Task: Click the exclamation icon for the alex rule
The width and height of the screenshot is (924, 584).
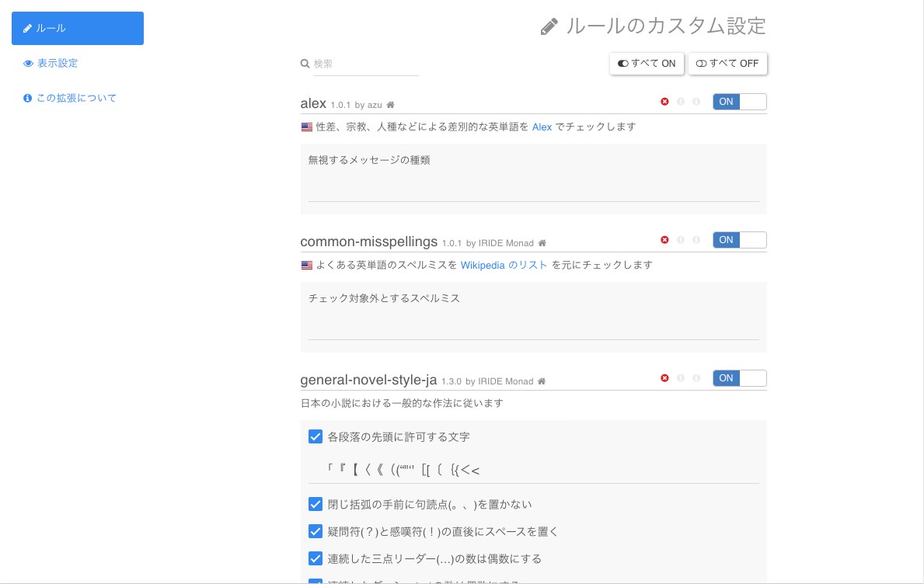Action: pyautogui.click(x=681, y=102)
